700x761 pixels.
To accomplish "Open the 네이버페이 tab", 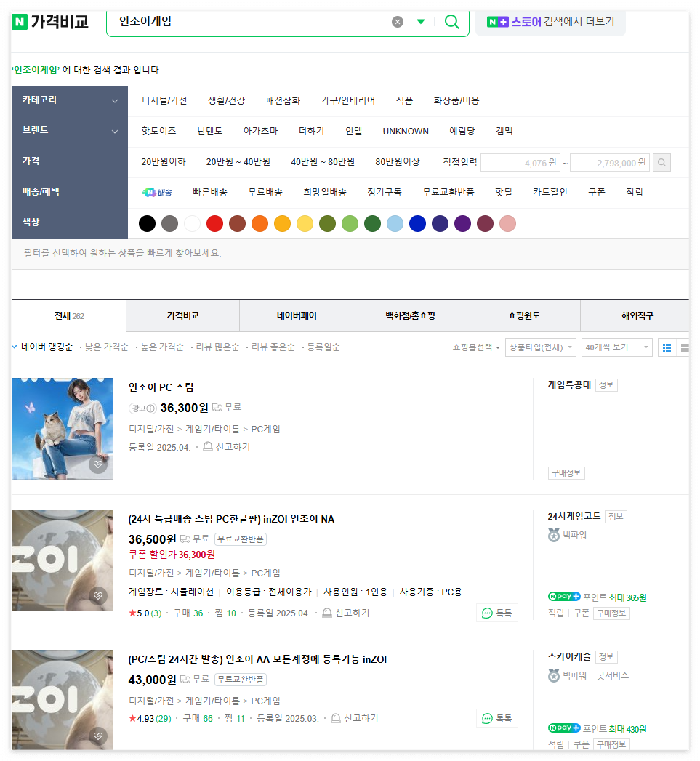I will pos(297,316).
